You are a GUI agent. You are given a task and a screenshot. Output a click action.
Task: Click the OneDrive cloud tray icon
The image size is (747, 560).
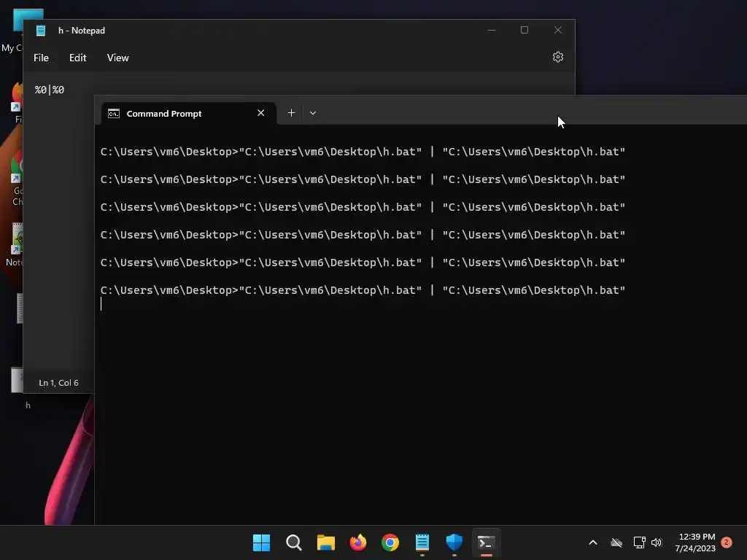pos(616,542)
